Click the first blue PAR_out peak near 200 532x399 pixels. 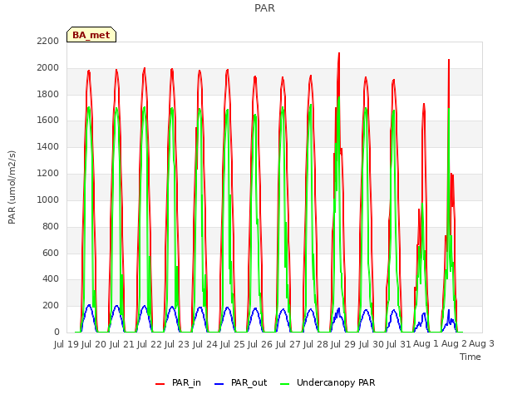pyautogui.click(x=89, y=305)
